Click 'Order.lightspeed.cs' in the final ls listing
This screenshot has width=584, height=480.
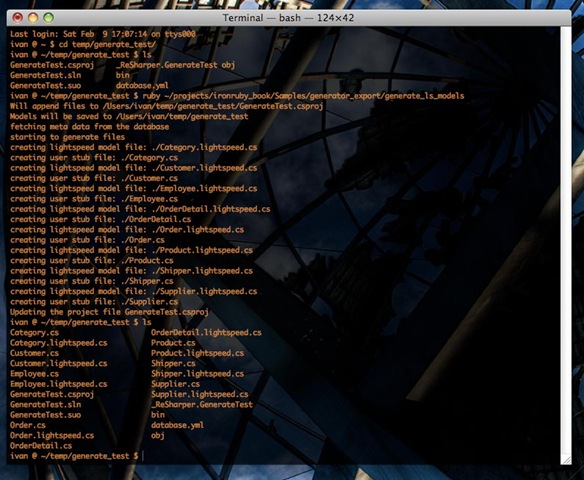click(52, 436)
